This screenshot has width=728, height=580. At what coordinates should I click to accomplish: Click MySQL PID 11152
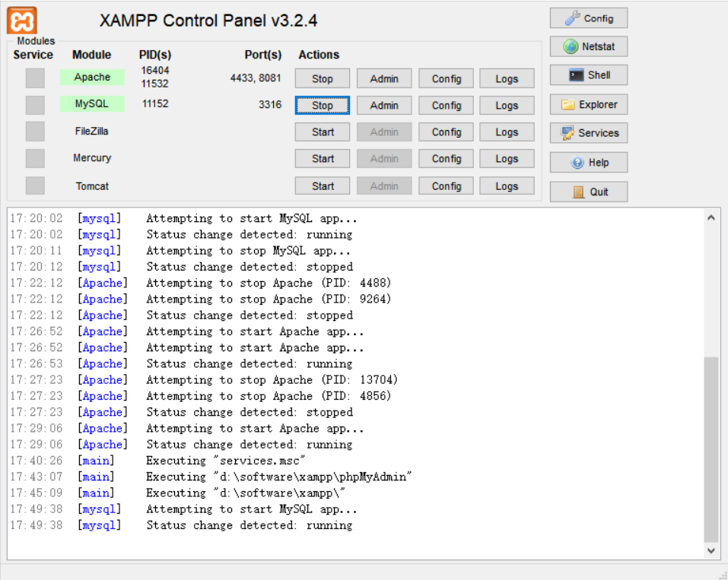point(155,103)
